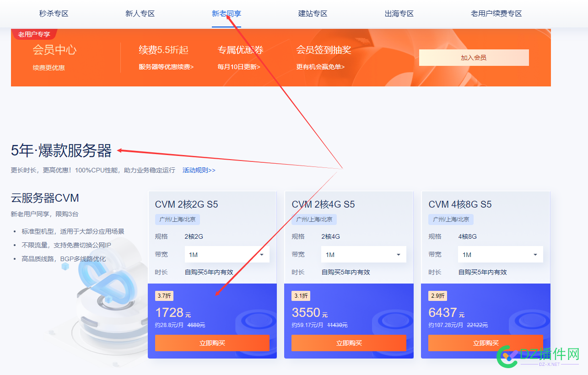Click the struck-through 22122元 price
Screen dimensions: 588x375
477,325
